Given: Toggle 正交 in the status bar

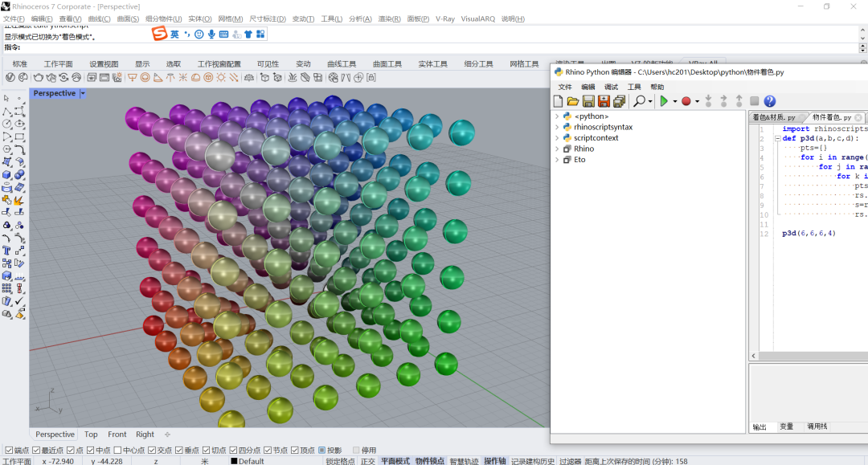Looking at the screenshot, I should tap(368, 461).
